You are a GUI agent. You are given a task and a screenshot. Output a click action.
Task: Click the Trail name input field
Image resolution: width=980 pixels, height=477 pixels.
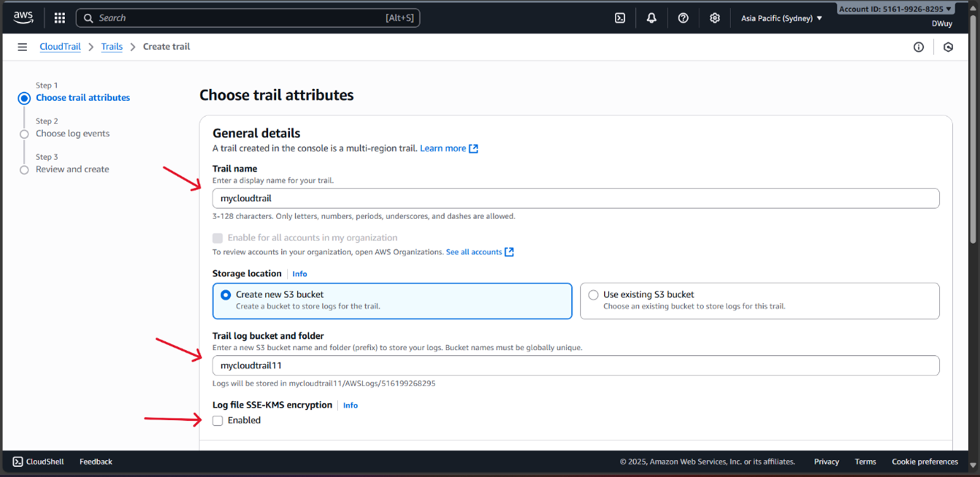[575, 199]
